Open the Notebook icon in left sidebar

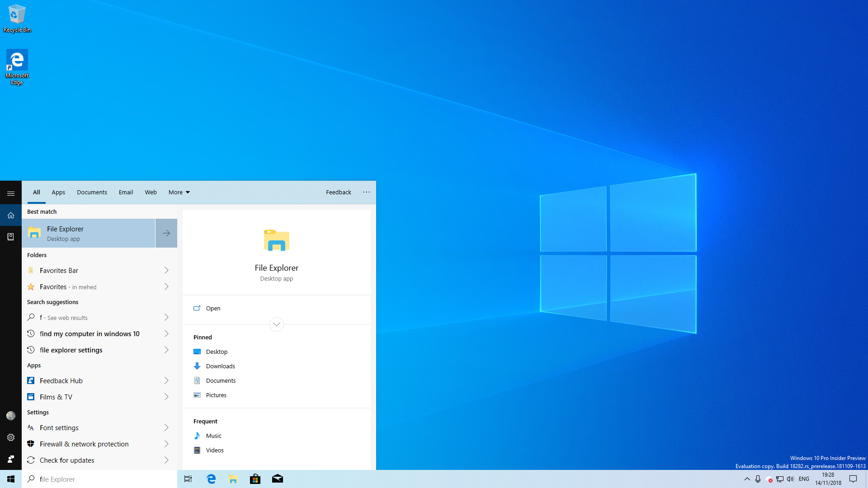point(11,237)
